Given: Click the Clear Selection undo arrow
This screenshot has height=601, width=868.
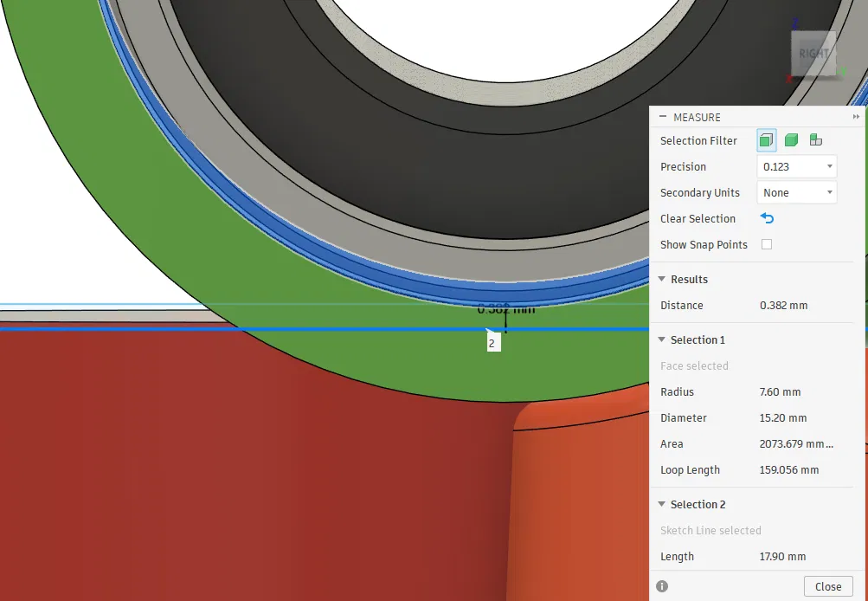Looking at the screenshot, I should (x=767, y=218).
